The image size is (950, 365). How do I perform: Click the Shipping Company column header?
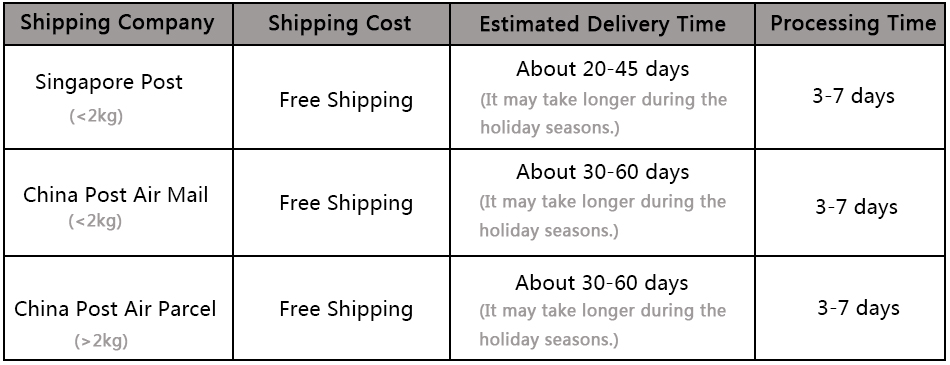click(118, 24)
